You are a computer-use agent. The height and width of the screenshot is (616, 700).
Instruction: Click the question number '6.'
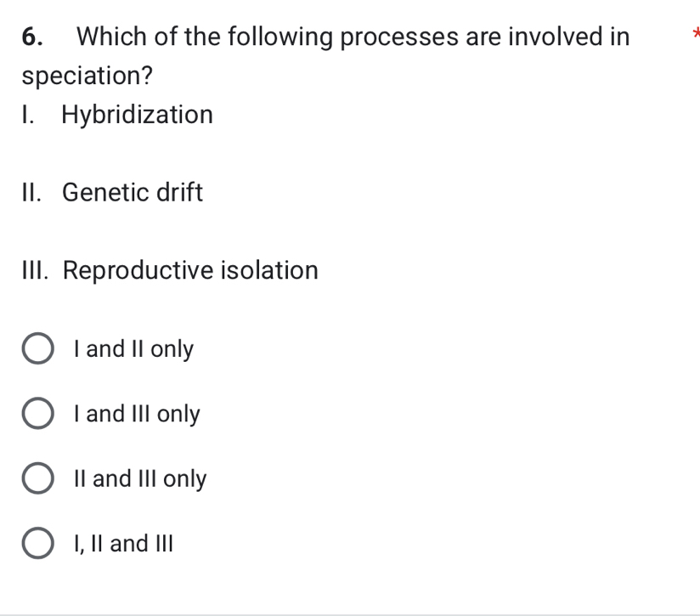[x=32, y=37]
